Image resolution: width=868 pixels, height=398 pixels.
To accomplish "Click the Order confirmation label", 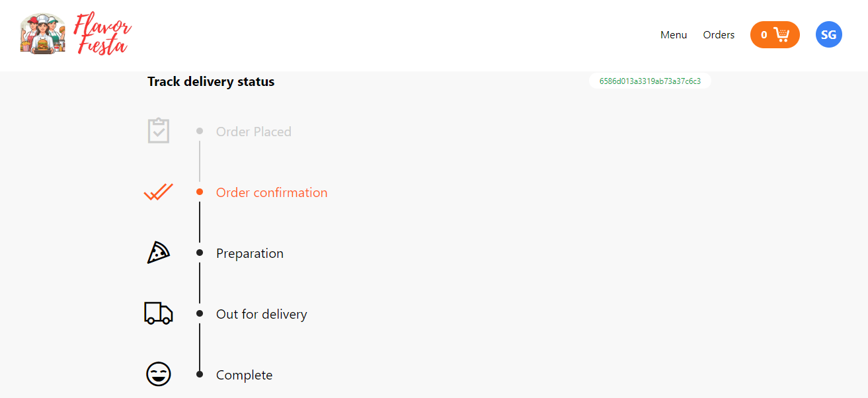I will pyautogui.click(x=271, y=192).
